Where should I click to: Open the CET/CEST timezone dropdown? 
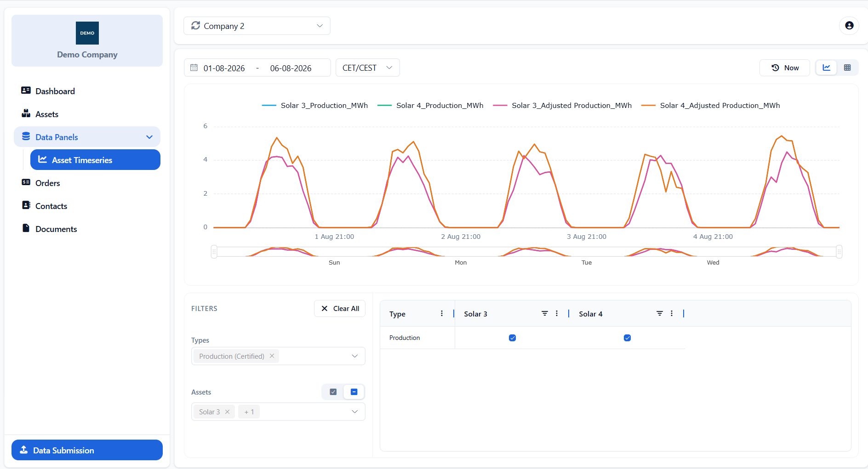pos(368,68)
